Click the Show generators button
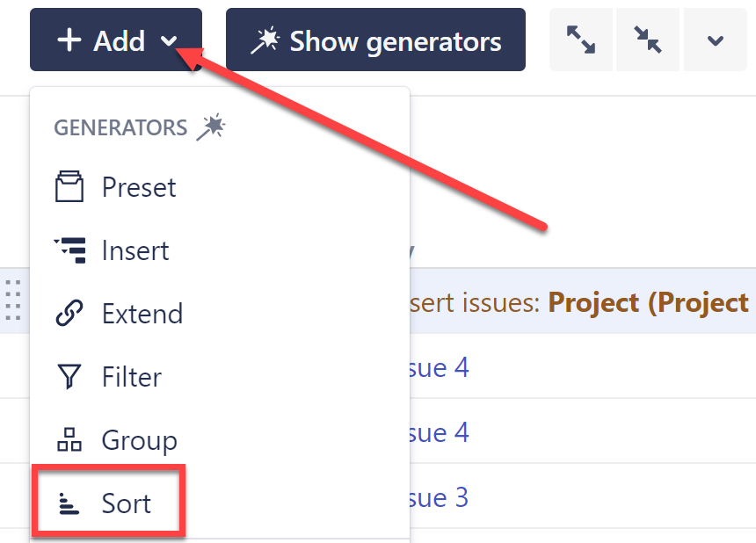 pos(375,40)
